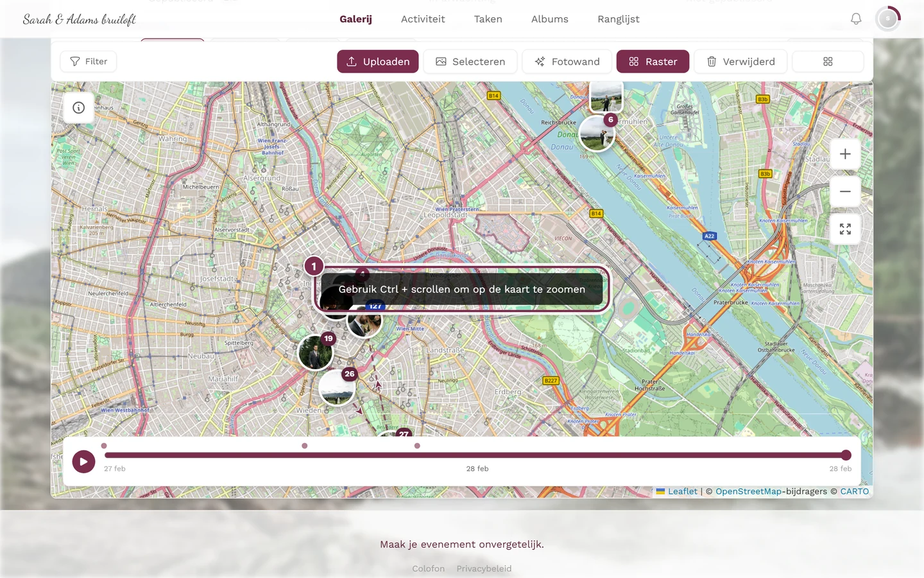Image resolution: width=924 pixels, height=578 pixels.
Task: Open the notifications bell
Action: tap(856, 19)
